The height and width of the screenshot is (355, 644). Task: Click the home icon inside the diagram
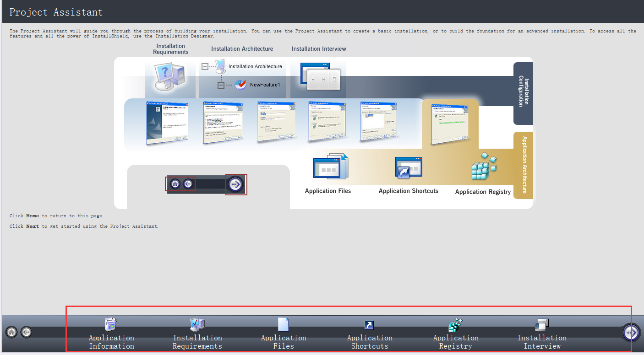175,184
